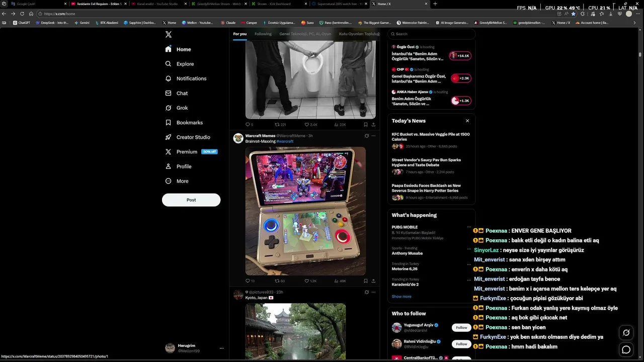Open the Explore page
This screenshot has width=644, height=362.
[x=180, y=64]
